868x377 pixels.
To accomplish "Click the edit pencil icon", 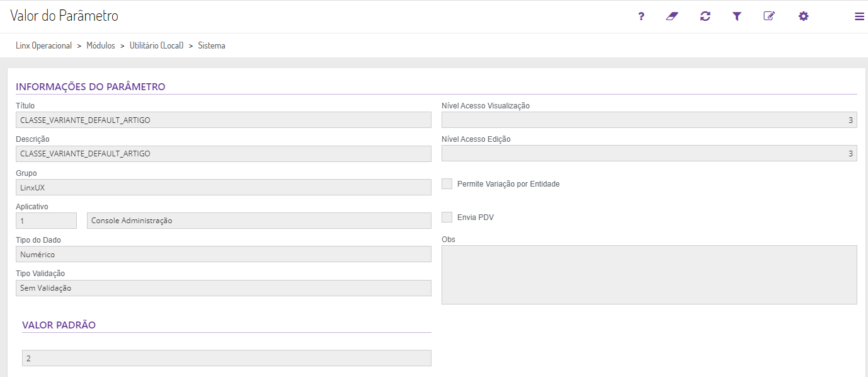I will click(769, 16).
